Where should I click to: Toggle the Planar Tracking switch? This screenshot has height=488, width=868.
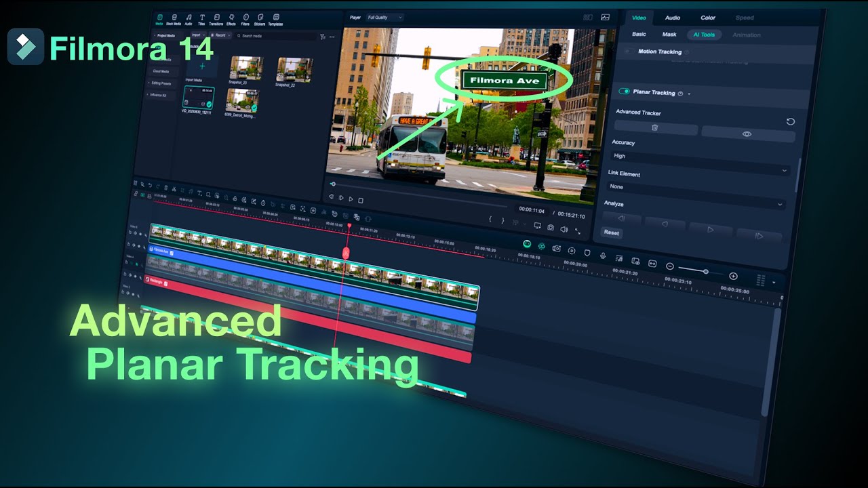point(624,91)
